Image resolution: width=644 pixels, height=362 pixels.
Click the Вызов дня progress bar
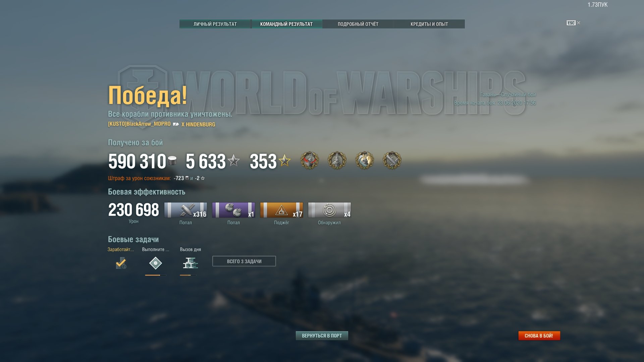[x=188, y=275]
